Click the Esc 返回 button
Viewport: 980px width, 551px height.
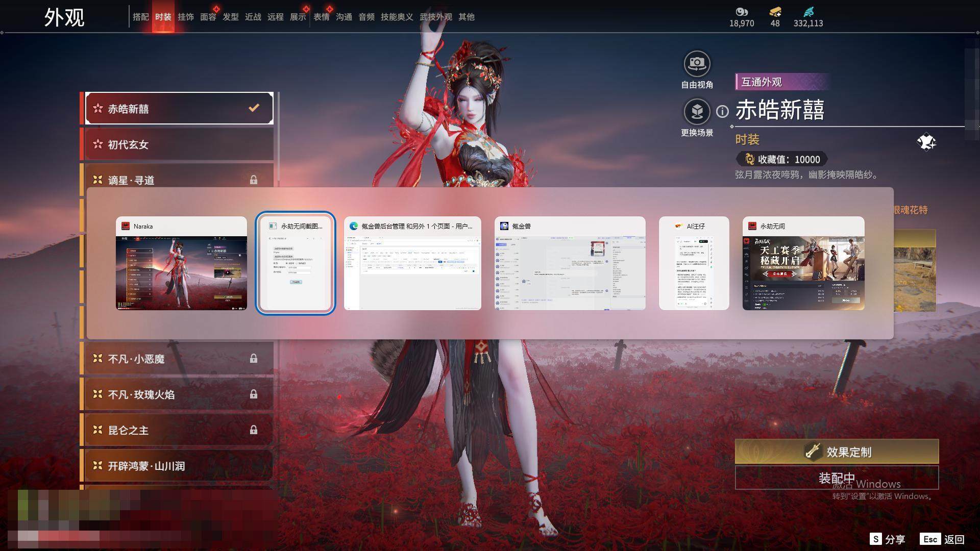[x=942, y=539]
